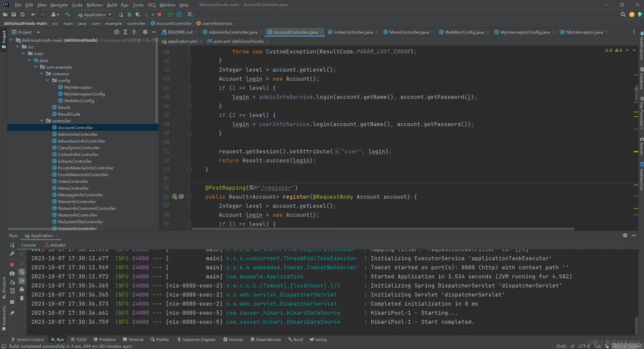Screen dimensions: 644x349
Task: Open the green profiler chart toolbar icon
Action: pyautogui.click(x=170, y=14)
